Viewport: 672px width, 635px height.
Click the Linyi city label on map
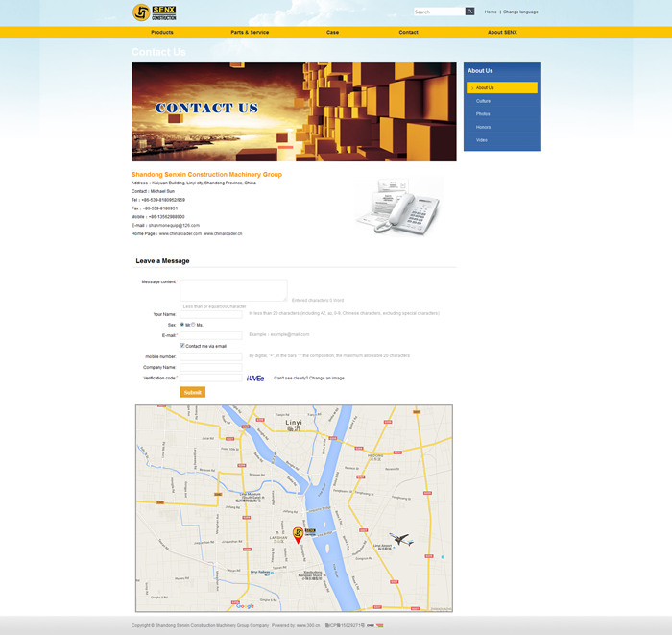coord(294,426)
